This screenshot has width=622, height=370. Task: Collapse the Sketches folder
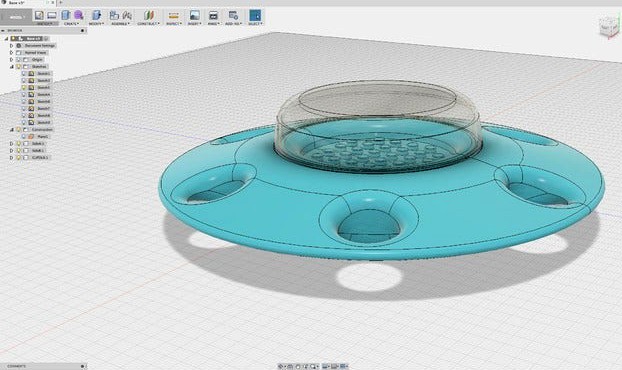12,67
